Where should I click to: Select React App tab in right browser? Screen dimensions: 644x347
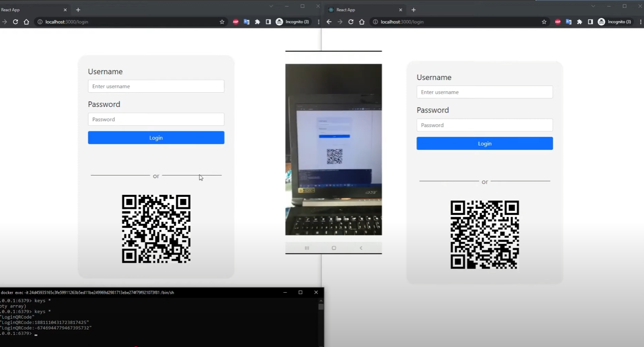pyautogui.click(x=365, y=10)
